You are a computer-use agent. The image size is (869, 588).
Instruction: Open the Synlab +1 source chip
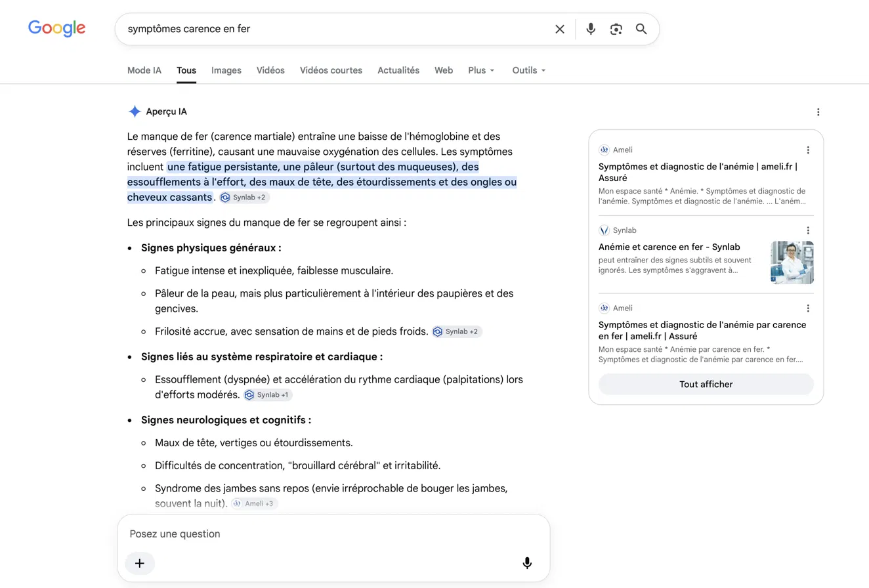pyautogui.click(x=268, y=395)
